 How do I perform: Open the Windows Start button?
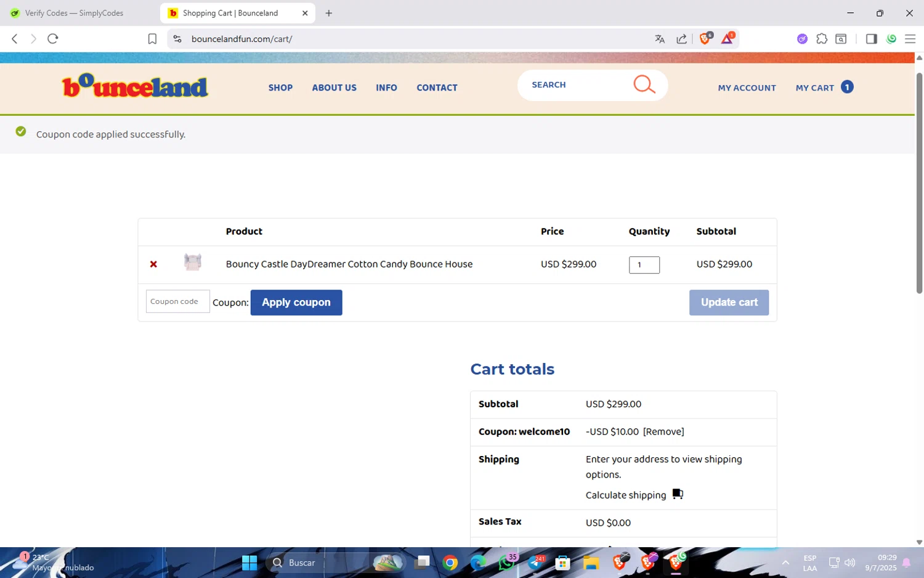[x=249, y=563]
